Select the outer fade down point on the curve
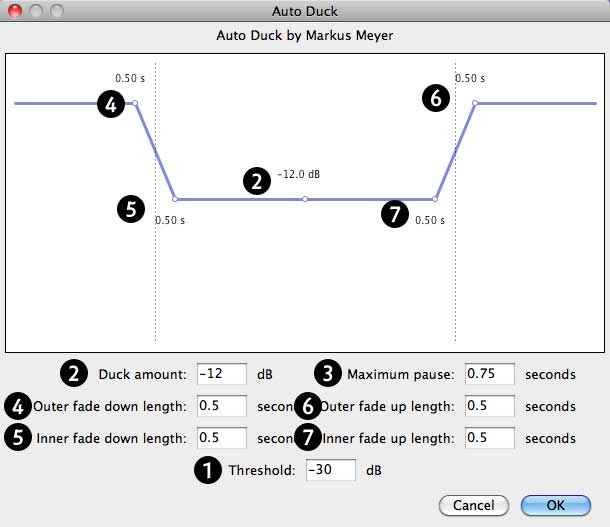Image resolution: width=610 pixels, height=527 pixels. point(135,103)
